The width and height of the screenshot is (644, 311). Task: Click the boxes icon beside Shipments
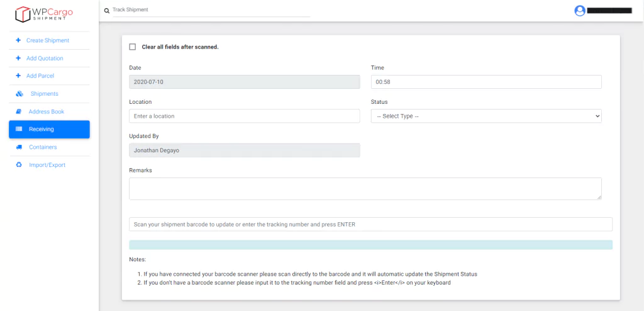click(x=19, y=94)
